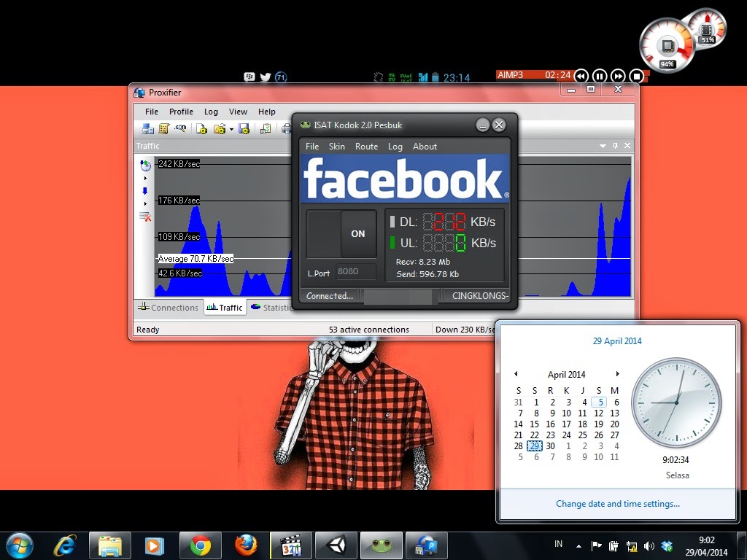This screenshot has width=747, height=560.
Task: Switch to the Connections tab in Proxifier
Action: pos(169,308)
